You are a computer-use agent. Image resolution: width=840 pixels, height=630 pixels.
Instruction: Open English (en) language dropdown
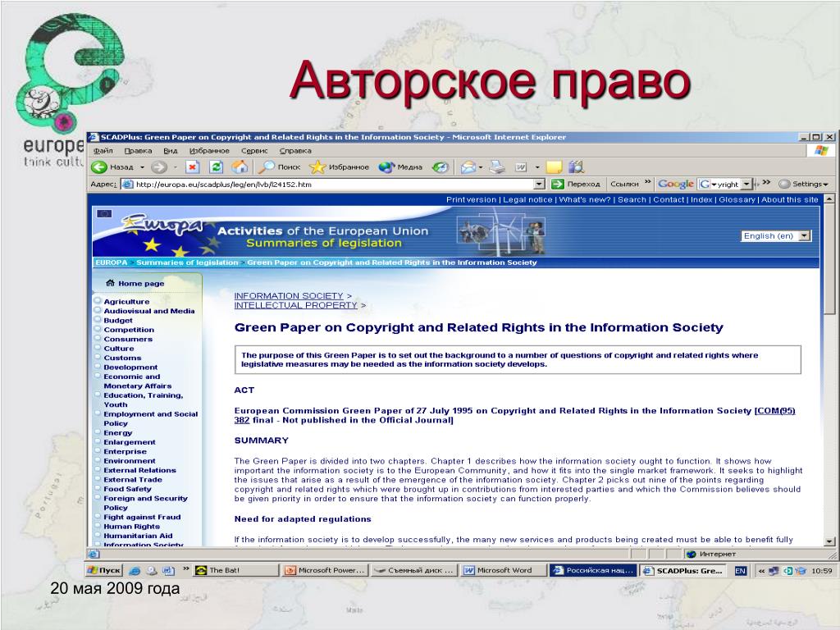tap(804, 235)
